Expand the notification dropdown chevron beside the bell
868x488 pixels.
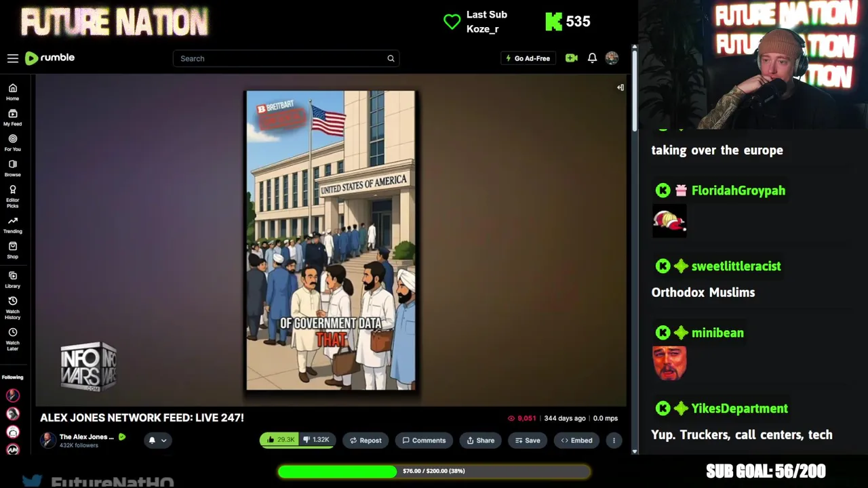coord(163,441)
